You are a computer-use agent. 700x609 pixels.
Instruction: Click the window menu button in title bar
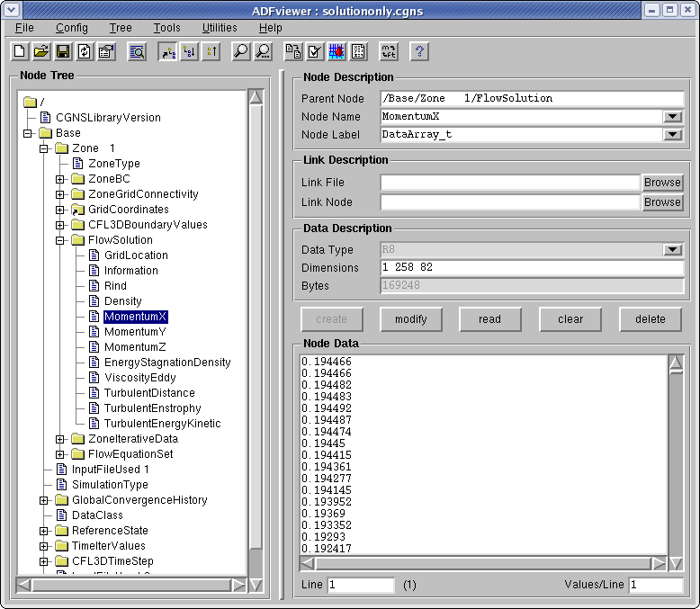coord(12,9)
